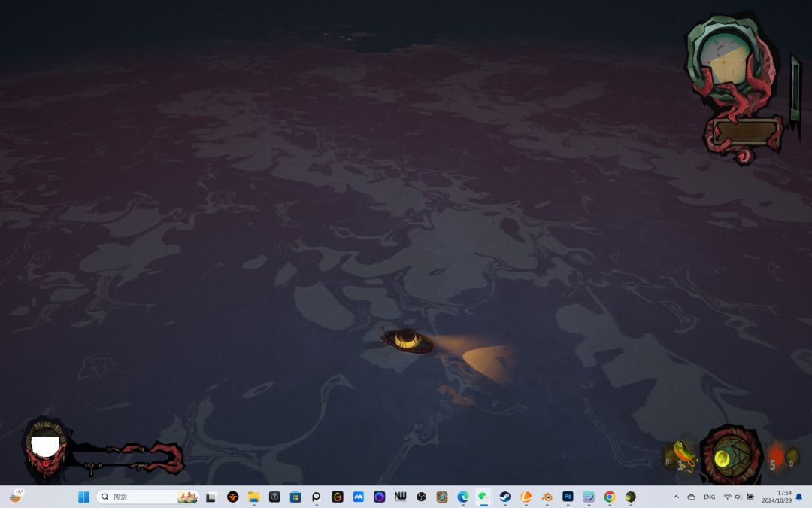Click the red burst flare item slot
Image resolution: width=812 pixels, height=508 pixels.
click(x=775, y=457)
